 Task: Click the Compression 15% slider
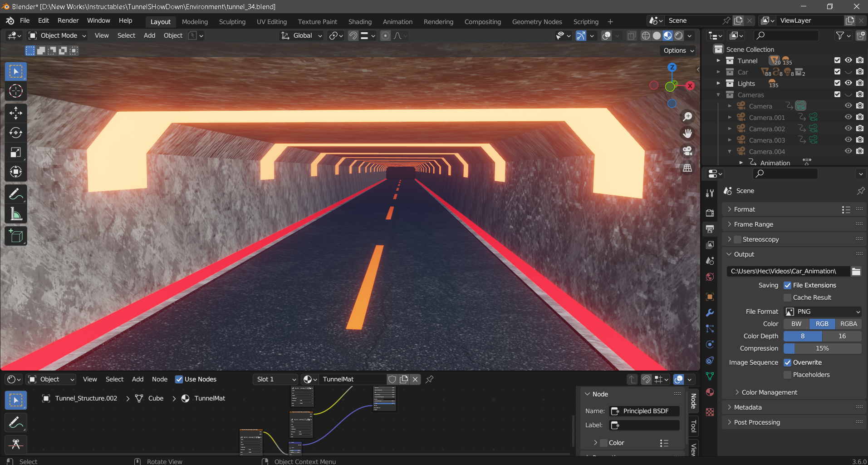[x=823, y=348]
